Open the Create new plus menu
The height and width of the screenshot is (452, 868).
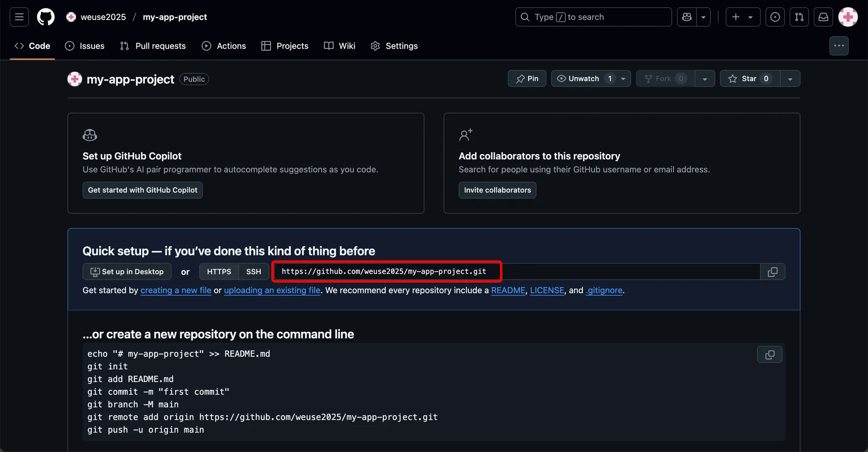coord(743,17)
